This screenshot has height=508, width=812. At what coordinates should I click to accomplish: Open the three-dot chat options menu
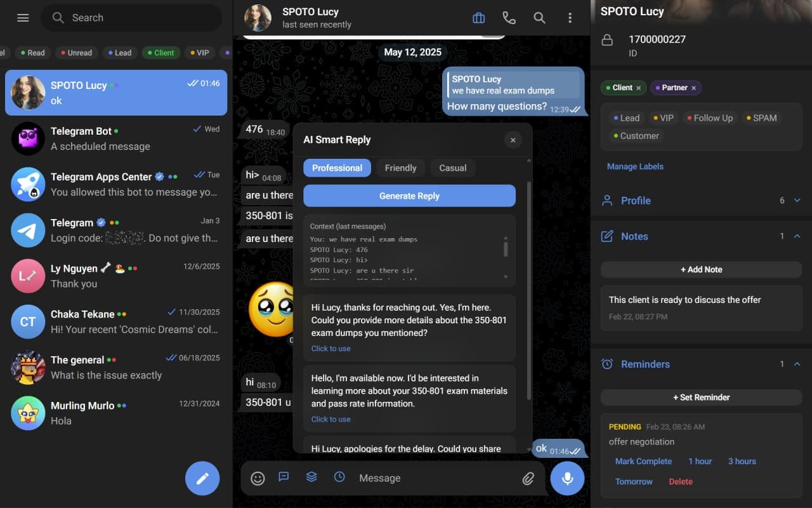(570, 18)
